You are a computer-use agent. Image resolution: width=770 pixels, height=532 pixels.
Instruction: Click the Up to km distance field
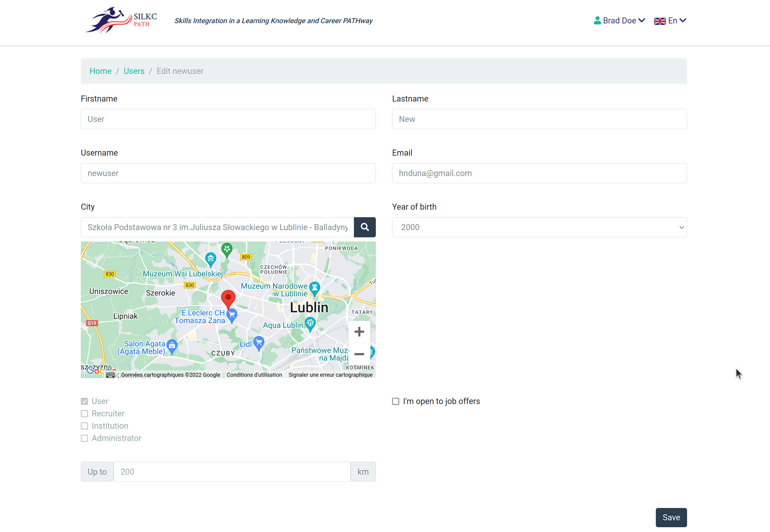[232, 472]
